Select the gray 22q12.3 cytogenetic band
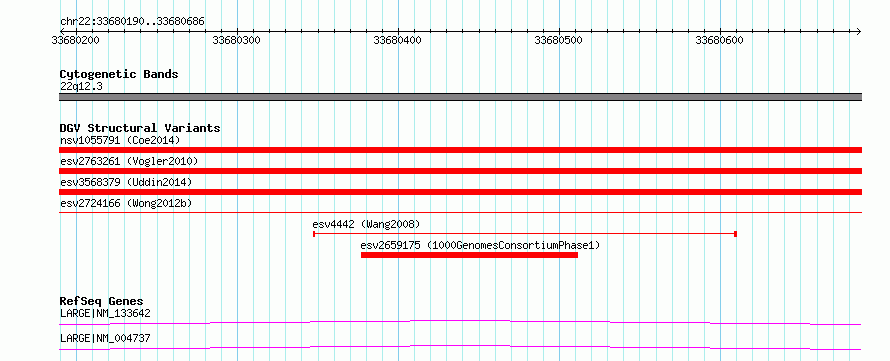 pos(460,97)
